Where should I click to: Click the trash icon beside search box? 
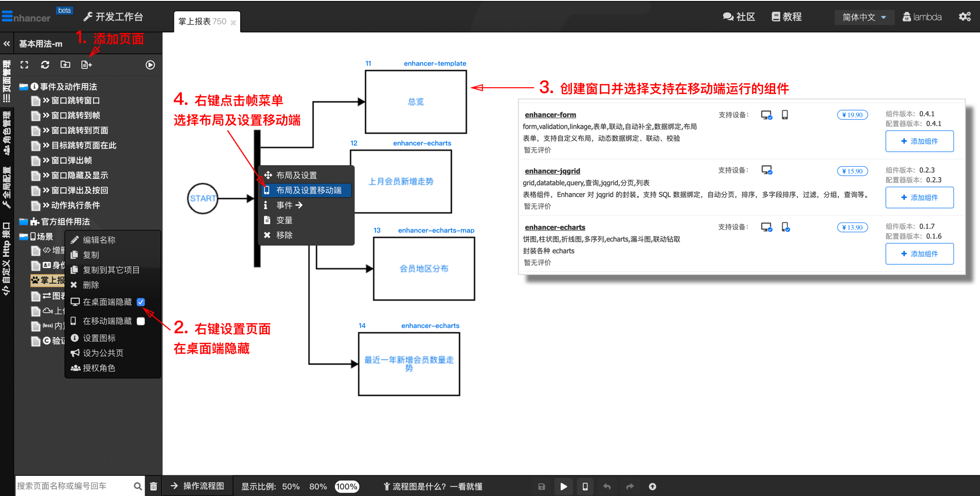point(153,486)
